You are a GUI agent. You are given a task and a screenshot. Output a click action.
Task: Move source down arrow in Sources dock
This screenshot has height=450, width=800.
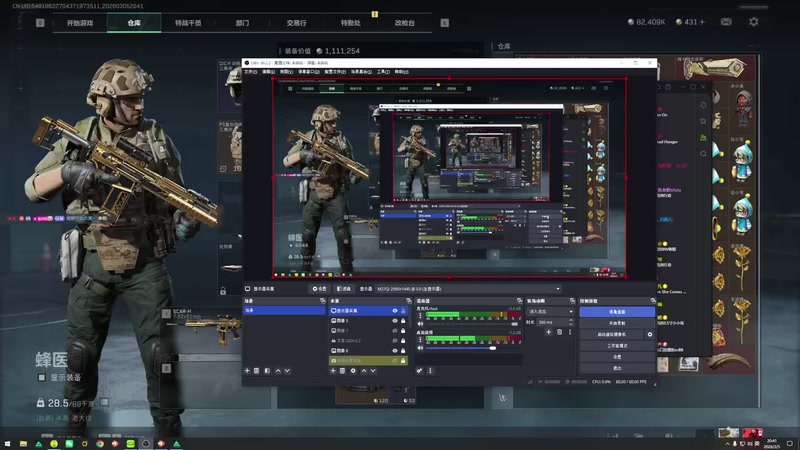tap(373, 371)
